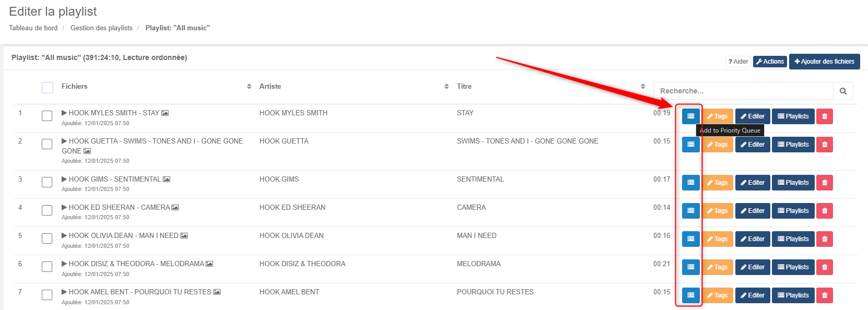
Task: Open the Actions menu
Action: pos(770,62)
